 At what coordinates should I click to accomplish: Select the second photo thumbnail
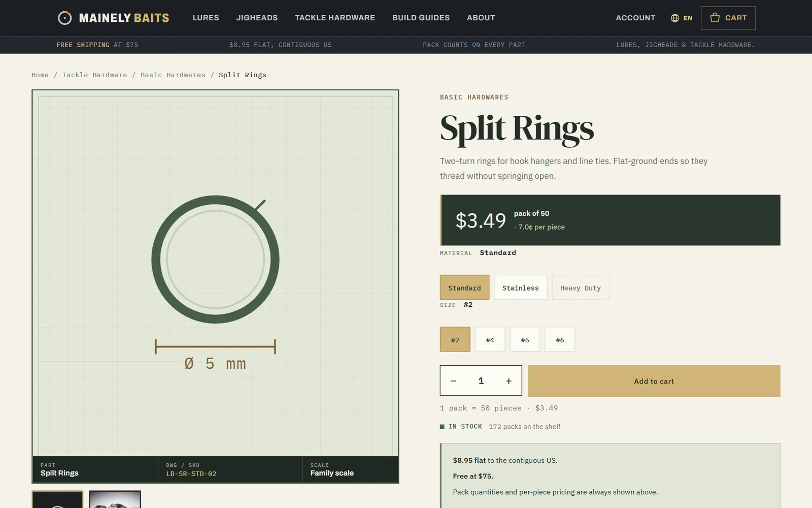coord(115,499)
